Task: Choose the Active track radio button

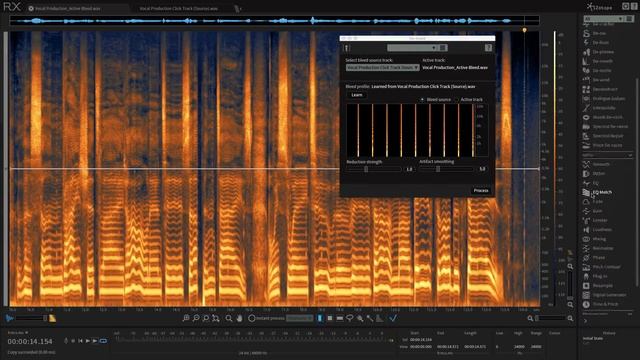Action: click(x=456, y=100)
